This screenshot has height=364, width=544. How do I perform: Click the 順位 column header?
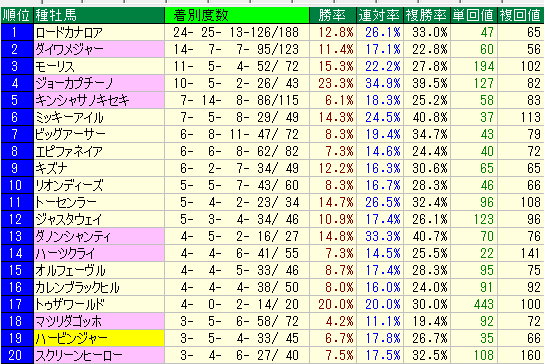(x=17, y=15)
